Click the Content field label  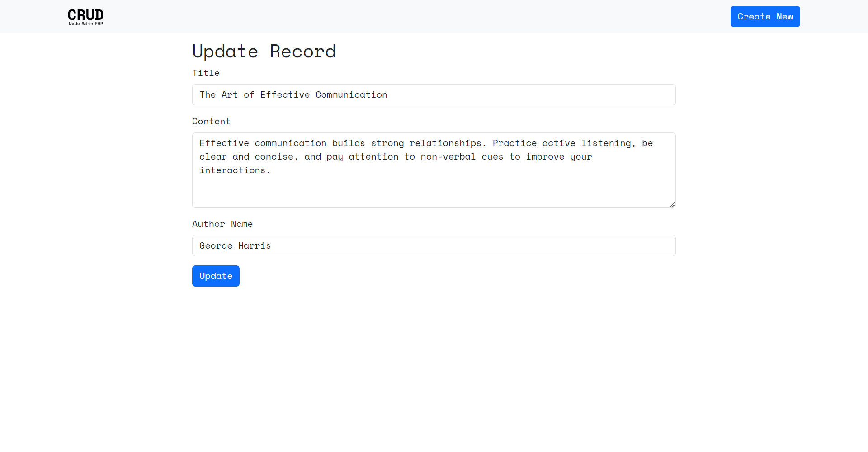coord(211,122)
